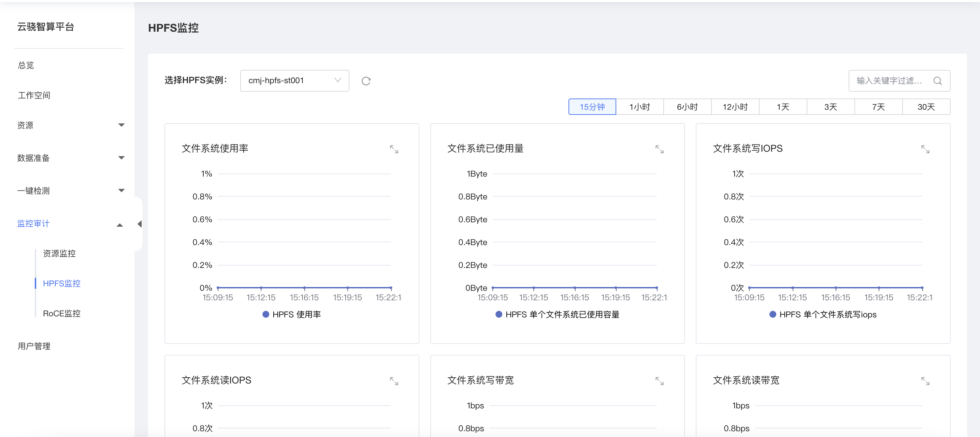Collapse the 监控审计 sidebar menu
The image size is (980, 437).
pyautogui.click(x=70, y=223)
